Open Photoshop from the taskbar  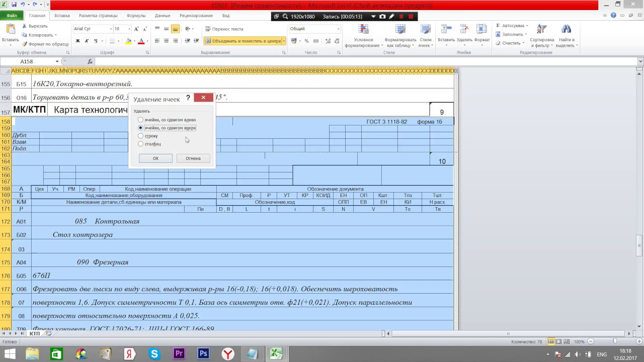203,353
